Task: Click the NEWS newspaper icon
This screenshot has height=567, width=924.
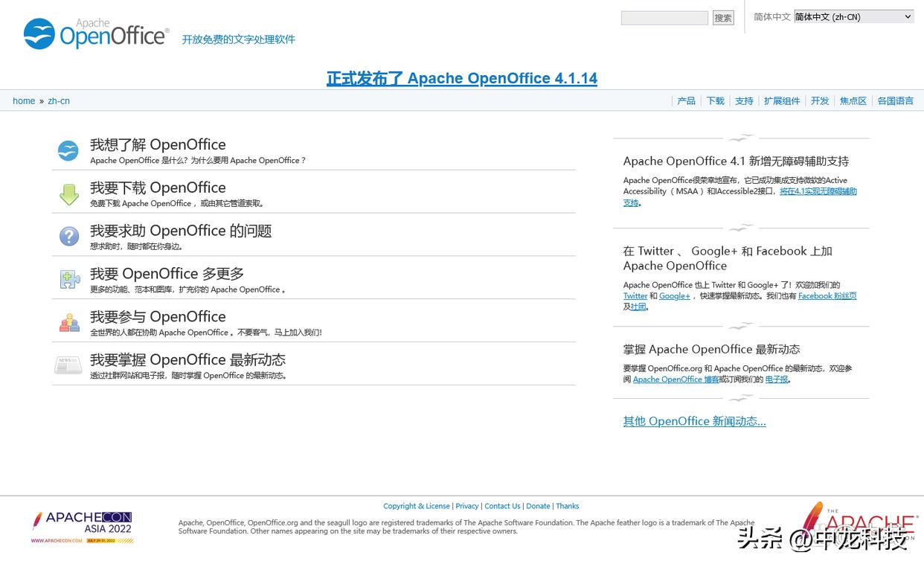Action: [x=68, y=366]
